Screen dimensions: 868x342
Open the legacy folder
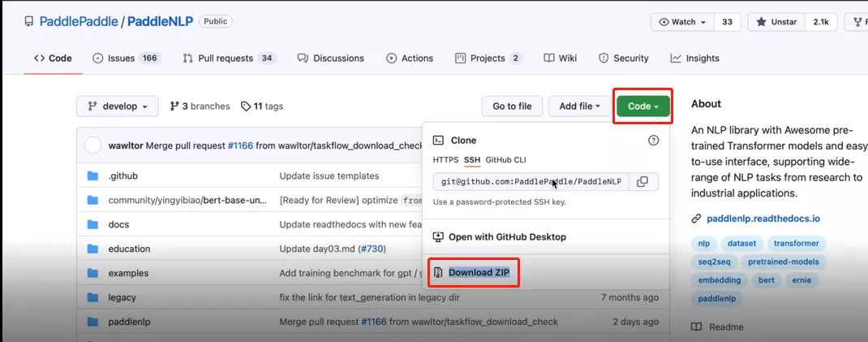tap(122, 297)
